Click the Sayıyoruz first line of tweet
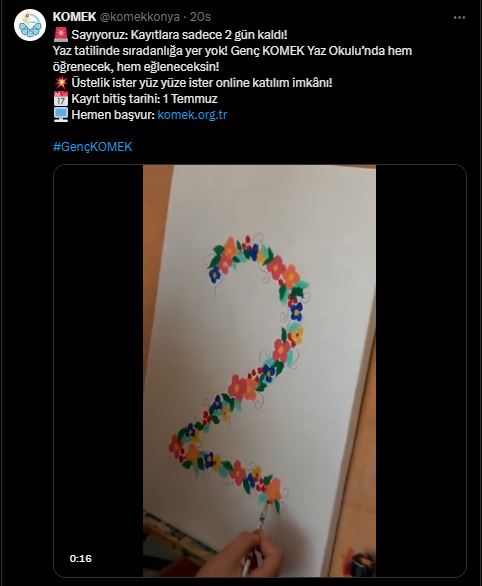This screenshot has width=482, height=586. pyautogui.click(x=179, y=35)
